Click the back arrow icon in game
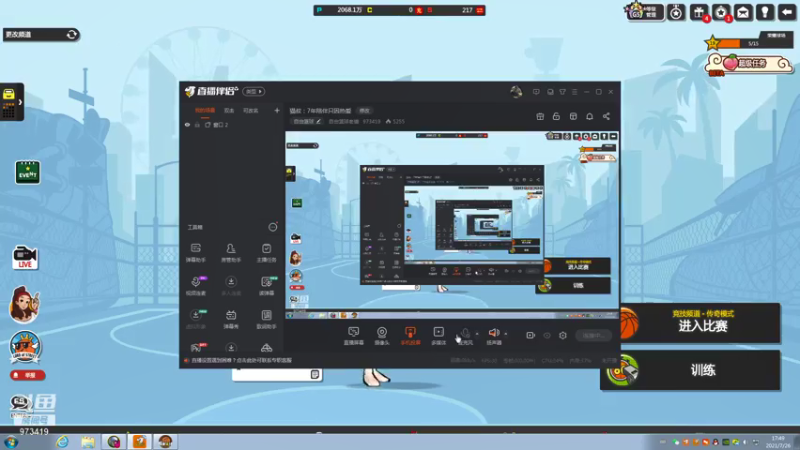Image resolution: width=800 pixels, height=450 pixels. point(787,12)
